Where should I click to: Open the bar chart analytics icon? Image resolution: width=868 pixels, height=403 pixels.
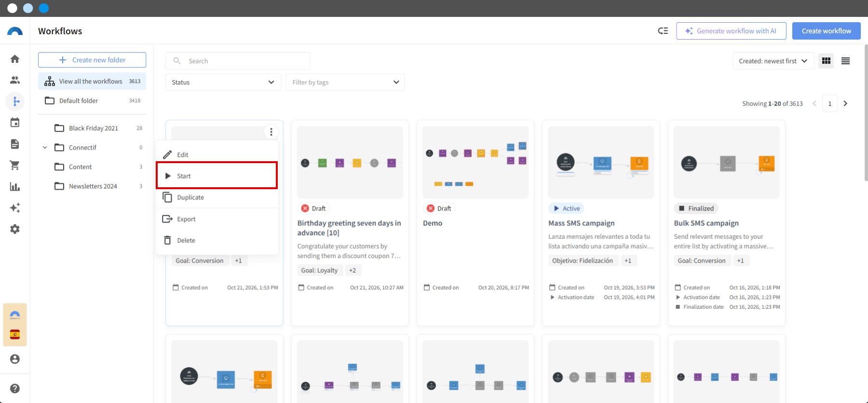tap(15, 186)
